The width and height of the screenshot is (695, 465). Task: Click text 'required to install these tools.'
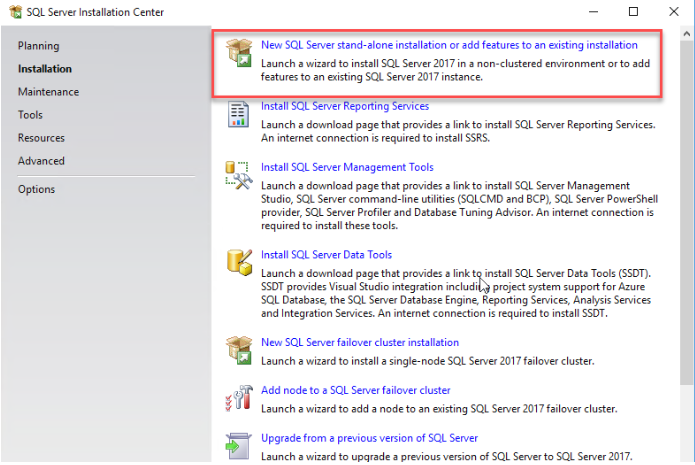(329, 226)
